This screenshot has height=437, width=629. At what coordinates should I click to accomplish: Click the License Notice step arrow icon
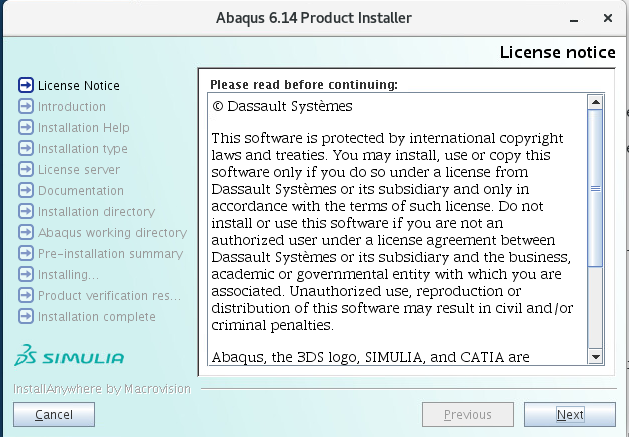coord(26,85)
